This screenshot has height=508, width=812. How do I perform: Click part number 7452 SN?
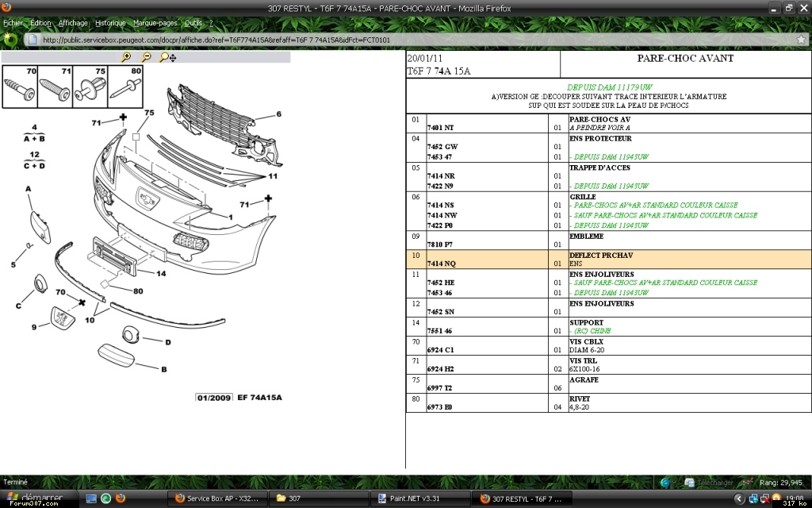[x=441, y=311]
